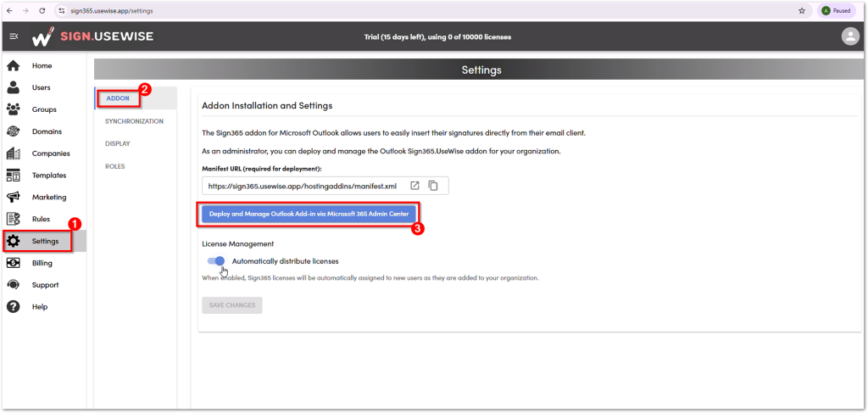
Task: Open the user account avatar menu
Action: pyautogui.click(x=849, y=36)
